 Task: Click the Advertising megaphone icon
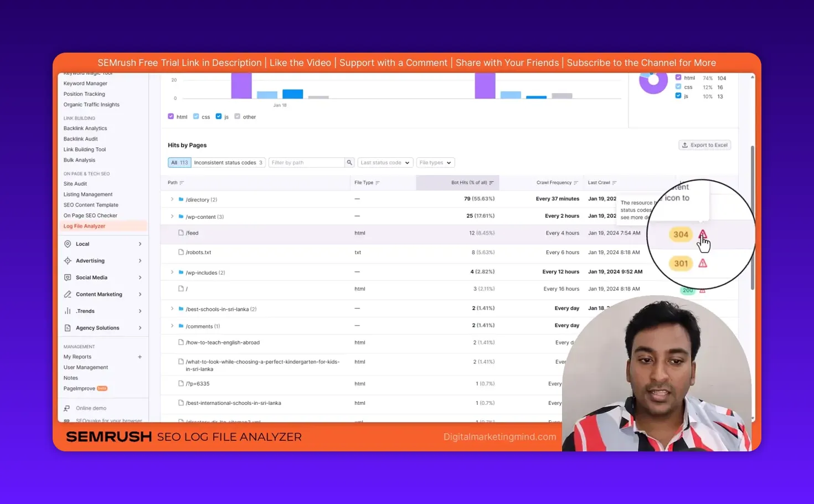pyautogui.click(x=68, y=260)
